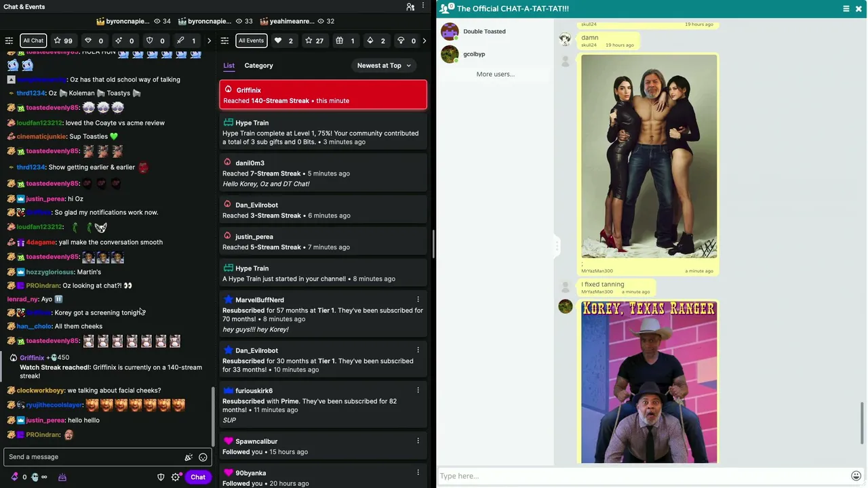Open the bits balance icon
Image resolution: width=868 pixels, height=488 pixels.
(x=14, y=477)
